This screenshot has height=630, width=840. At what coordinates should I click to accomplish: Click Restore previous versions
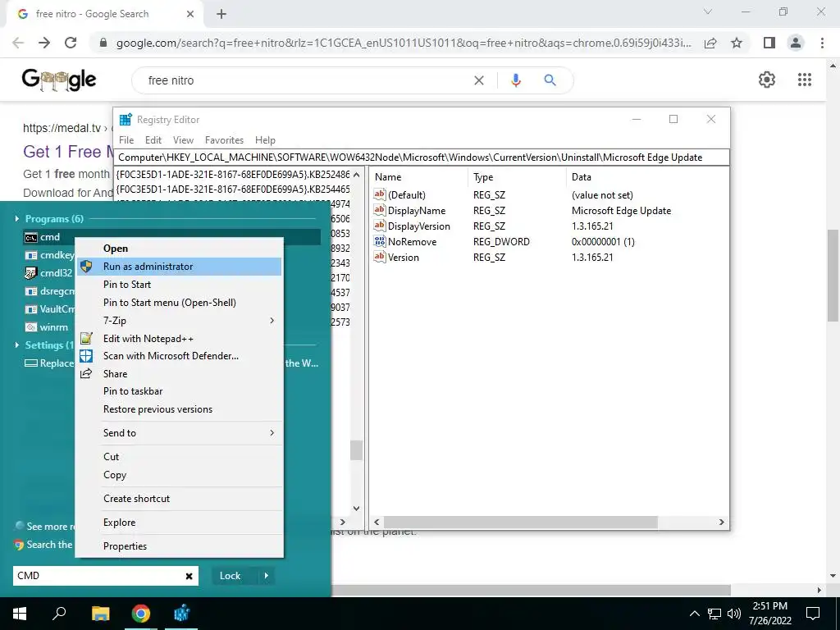pos(179,409)
